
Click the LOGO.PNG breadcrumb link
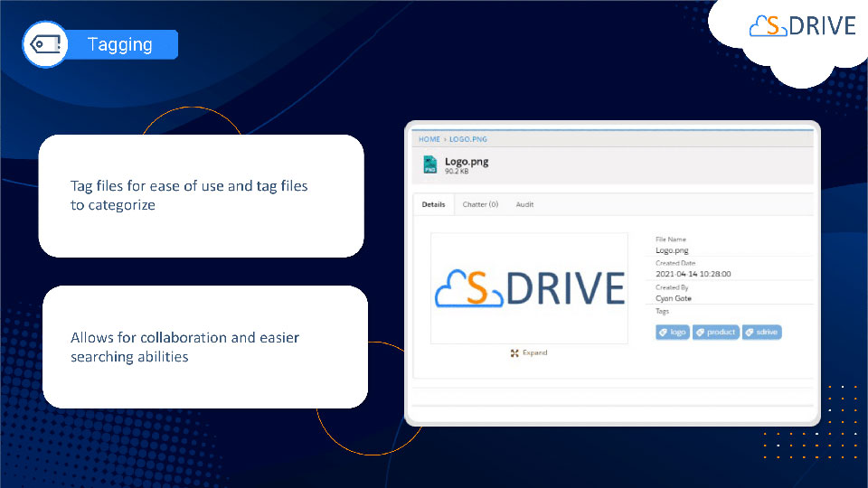point(467,139)
